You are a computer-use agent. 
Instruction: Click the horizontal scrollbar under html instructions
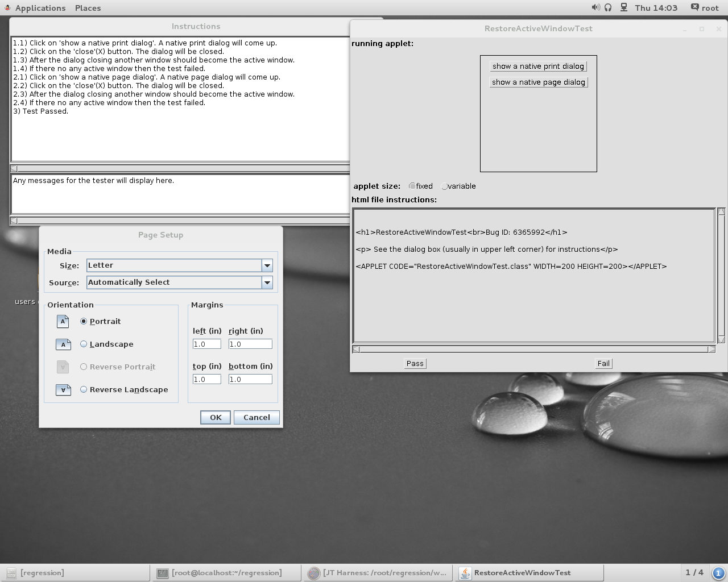(533, 349)
